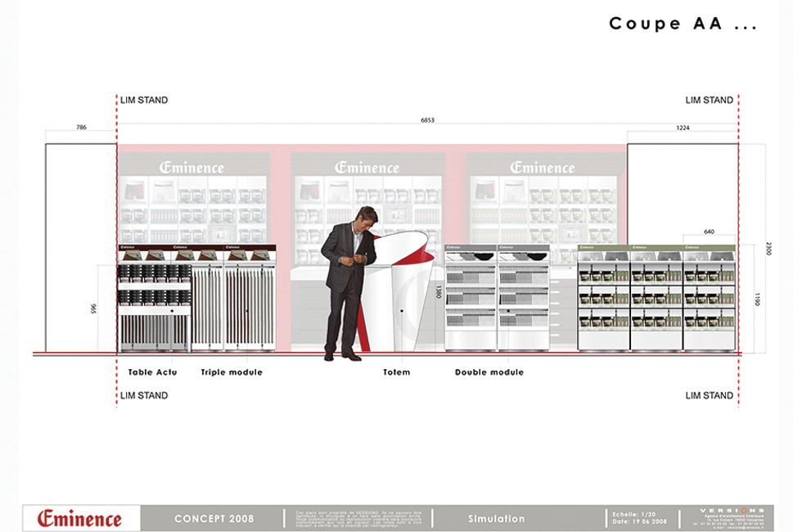Click the '965' height dimension
This screenshot has height=532, width=793.
(x=93, y=309)
